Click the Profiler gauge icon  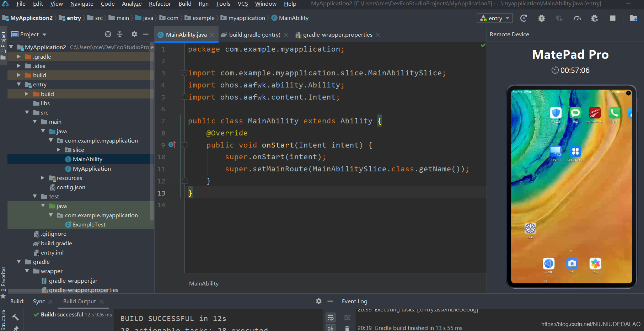pos(577,18)
